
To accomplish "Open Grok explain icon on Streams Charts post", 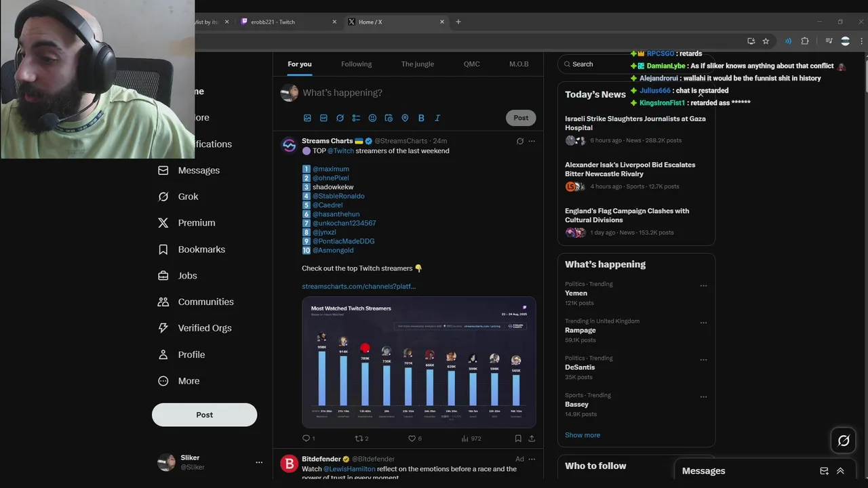I will click(x=520, y=141).
